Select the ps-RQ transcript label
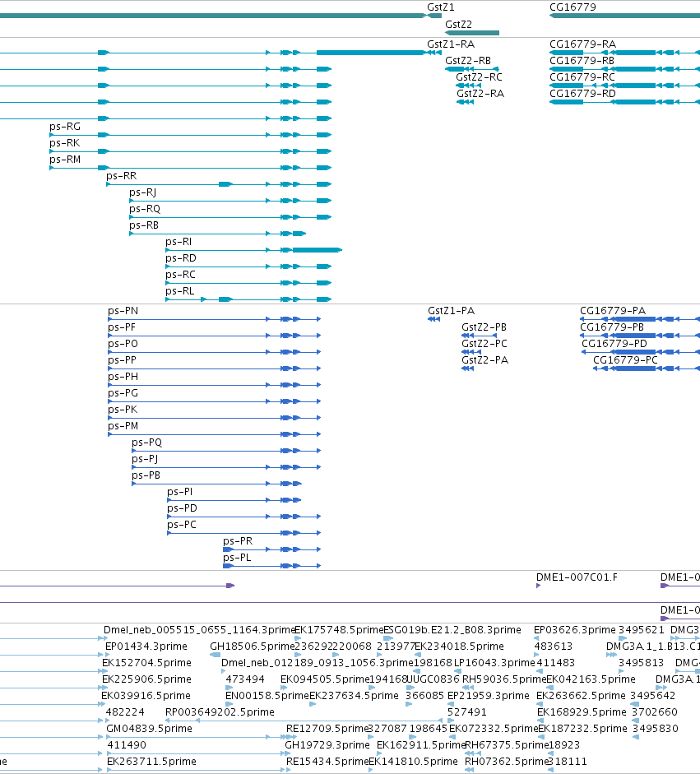 coord(145,209)
